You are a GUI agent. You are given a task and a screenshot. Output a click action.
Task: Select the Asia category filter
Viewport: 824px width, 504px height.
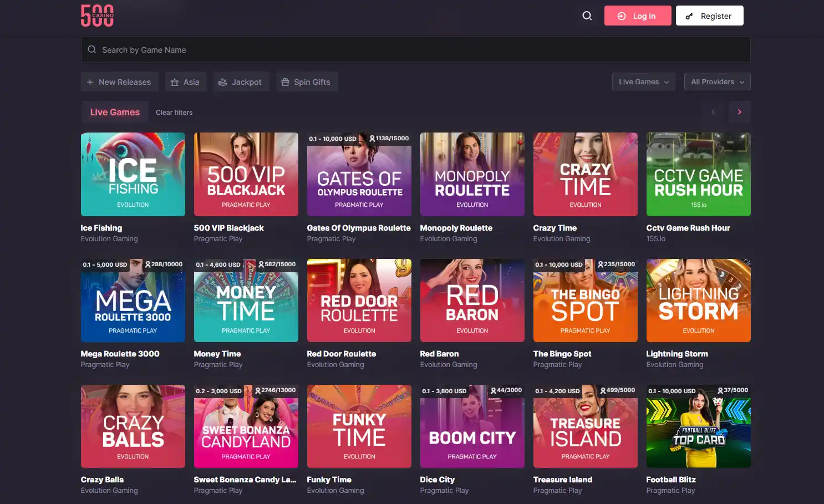pyautogui.click(x=185, y=82)
